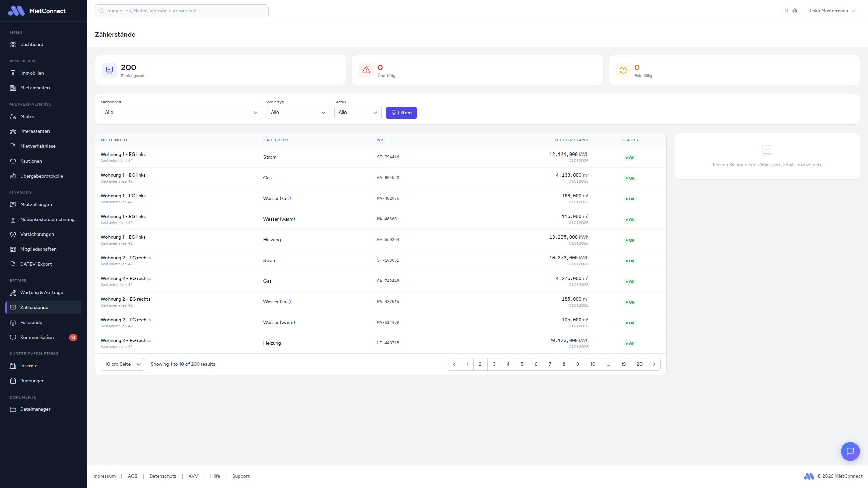Open Wartung & Aufträge section

[41, 292]
